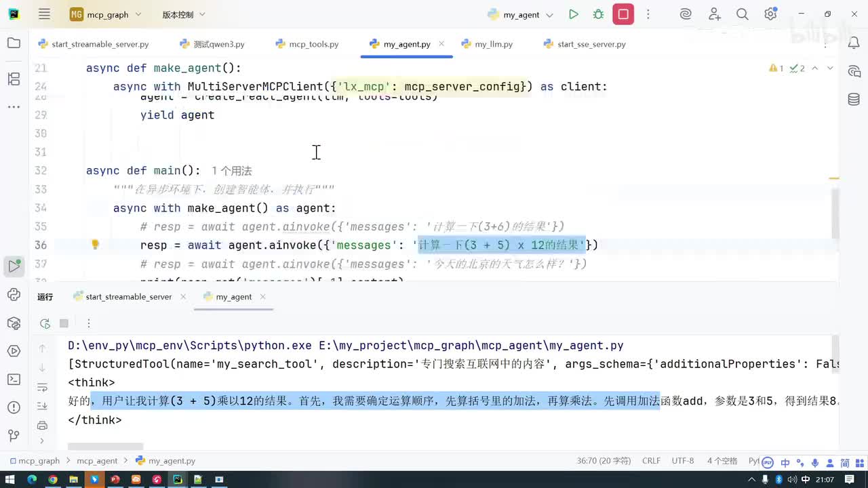Open IDE settings gear

click(x=770, y=14)
